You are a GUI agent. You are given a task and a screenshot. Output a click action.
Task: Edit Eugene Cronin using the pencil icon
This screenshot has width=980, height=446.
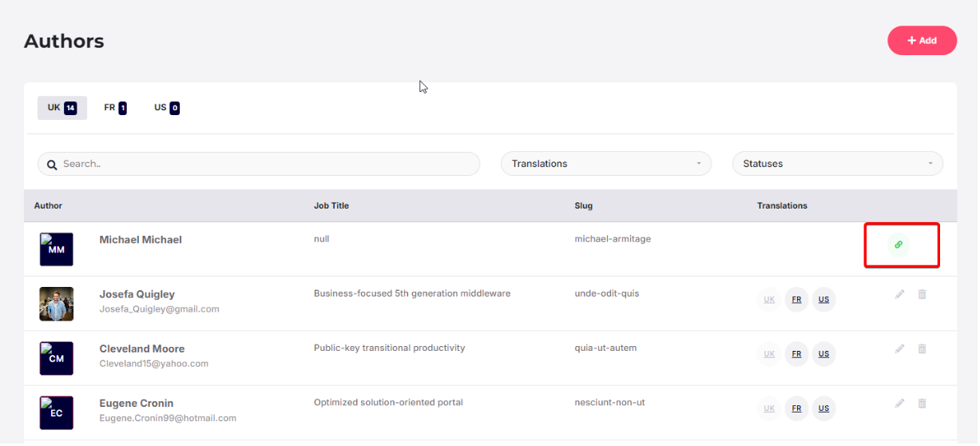pyautogui.click(x=900, y=403)
